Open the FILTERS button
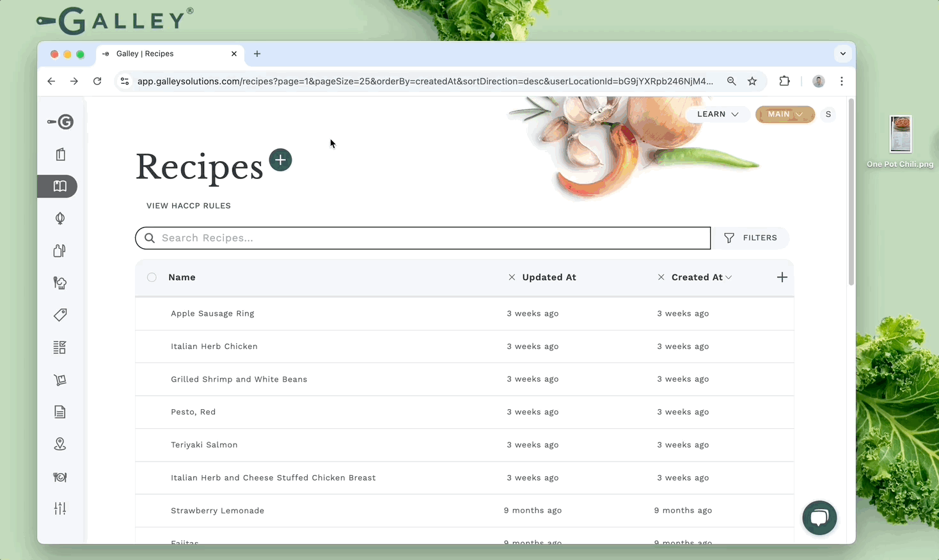The width and height of the screenshot is (939, 560). 751,238
